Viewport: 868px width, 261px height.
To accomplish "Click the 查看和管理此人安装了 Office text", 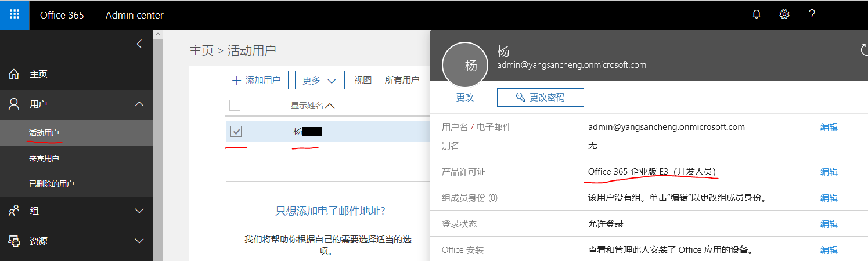I will click(x=671, y=250).
